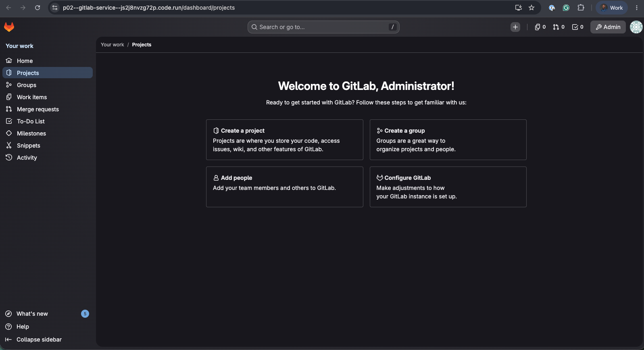Viewport: 644px width, 350px height.
Task: Select Snippets in the sidebar
Action: tap(48, 145)
